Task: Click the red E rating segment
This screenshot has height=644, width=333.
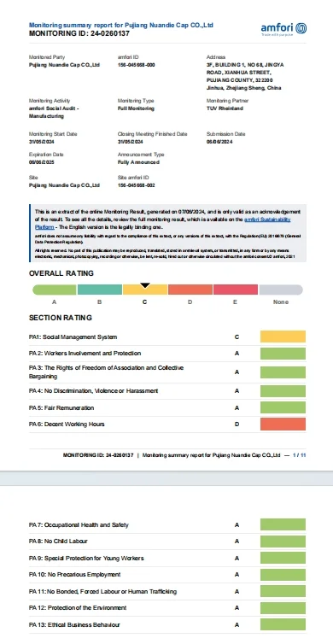Action: [x=236, y=290]
